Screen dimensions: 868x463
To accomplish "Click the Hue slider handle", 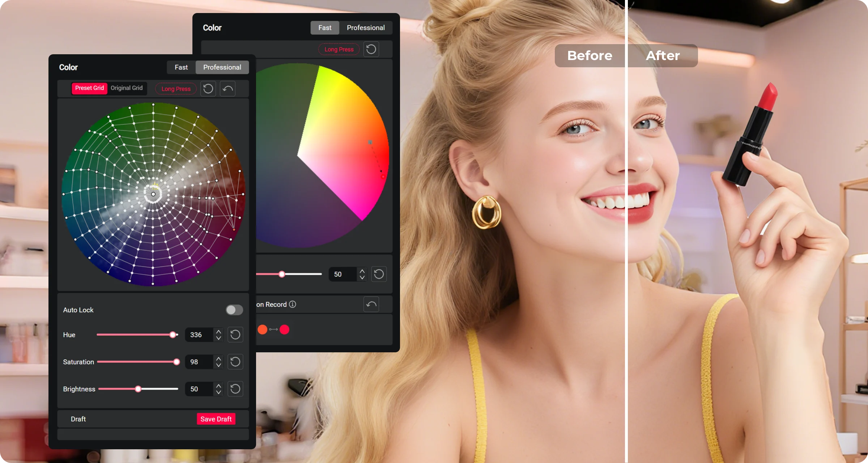I will tap(173, 335).
